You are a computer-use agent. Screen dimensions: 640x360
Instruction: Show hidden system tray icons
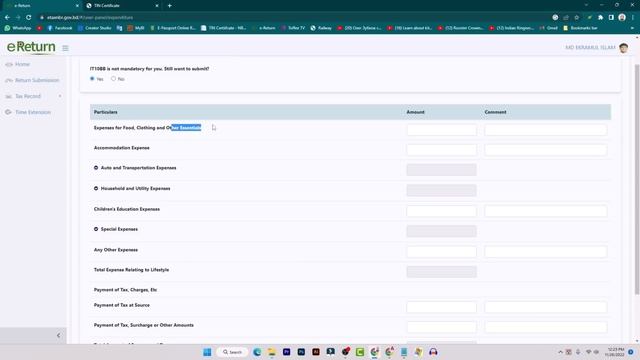560,352
